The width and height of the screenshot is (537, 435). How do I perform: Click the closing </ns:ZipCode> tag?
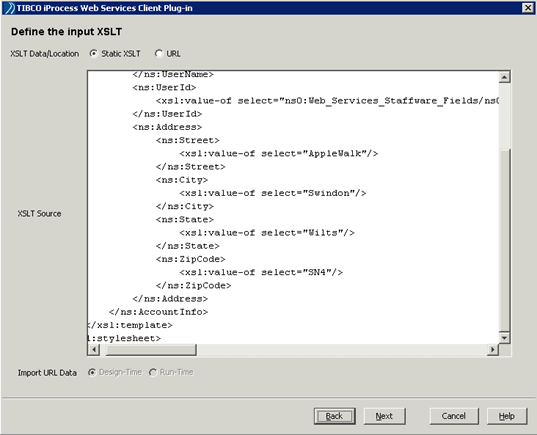click(193, 286)
